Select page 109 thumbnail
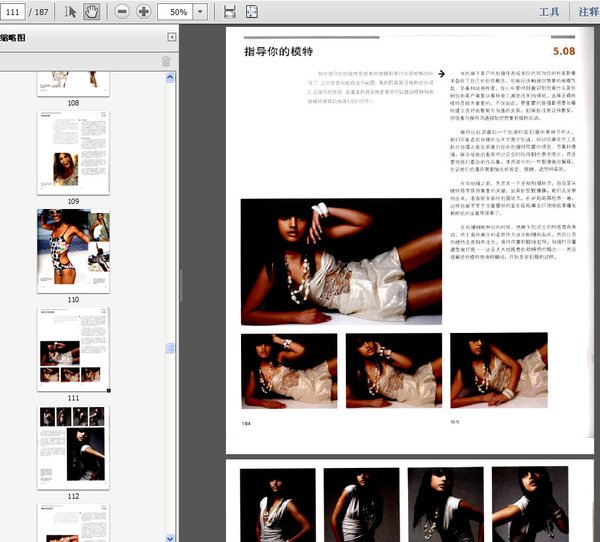600x542 pixels. pos(73,153)
